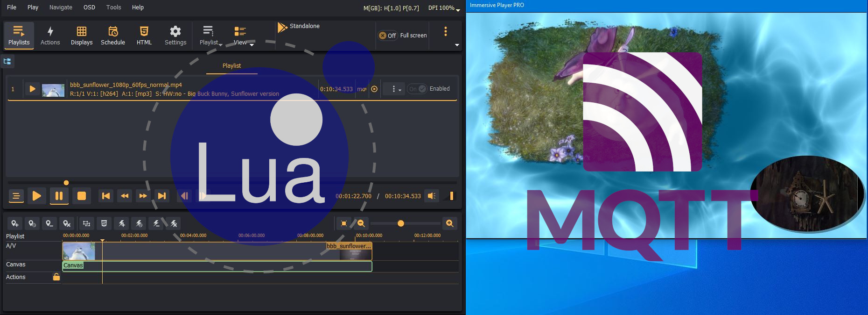Open the File menu

tap(12, 7)
